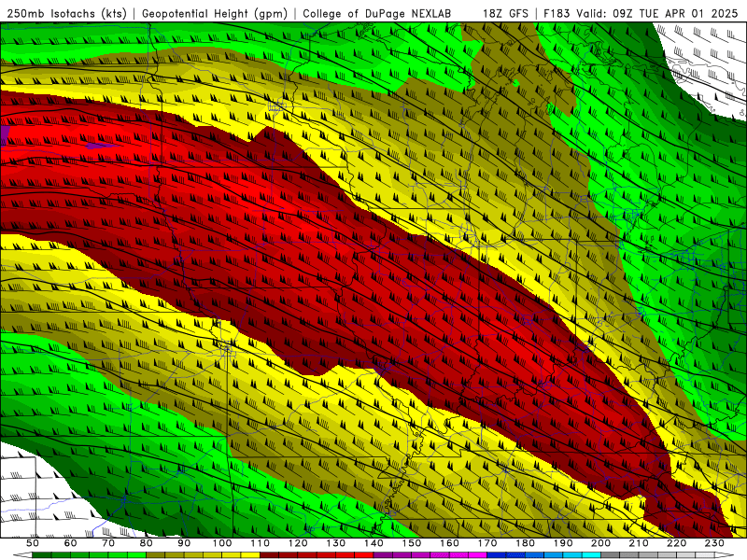Click the 210 knot legend label
This screenshot has width=747, height=560.
pos(639,543)
